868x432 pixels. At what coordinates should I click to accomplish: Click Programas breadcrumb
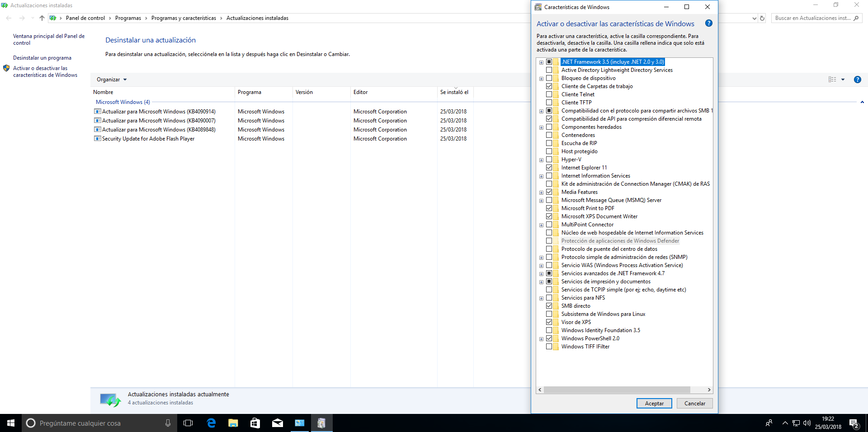pyautogui.click(x=128, y=18)
